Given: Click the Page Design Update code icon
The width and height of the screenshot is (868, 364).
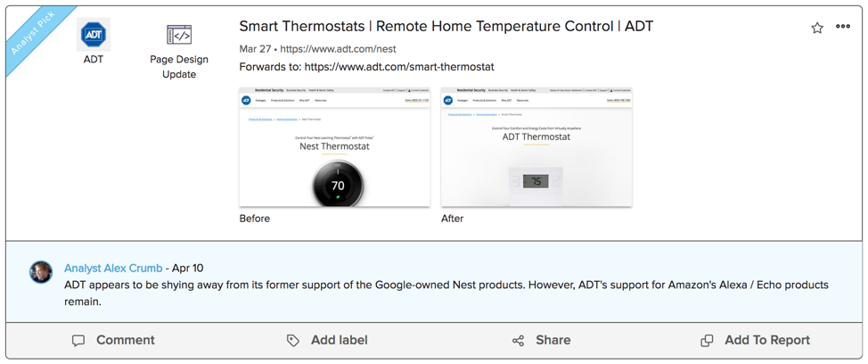Looking at the screenshot, I should (179, 35).
